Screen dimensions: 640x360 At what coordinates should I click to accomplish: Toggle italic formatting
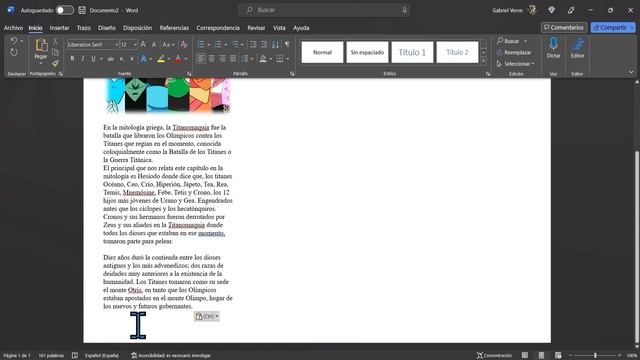pyautogui.click(x=82, y=59)
